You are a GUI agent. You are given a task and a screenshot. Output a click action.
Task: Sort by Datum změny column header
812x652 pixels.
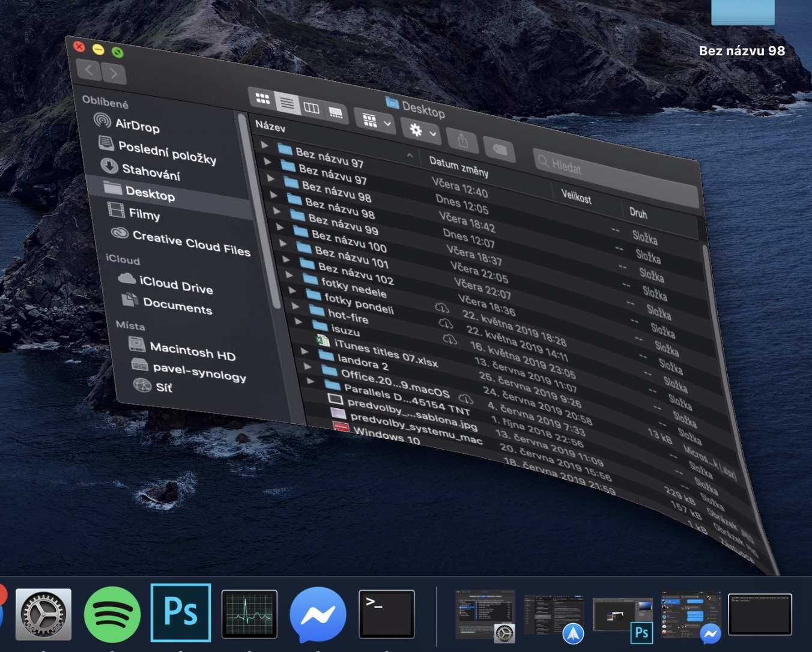tap(459, 167)
